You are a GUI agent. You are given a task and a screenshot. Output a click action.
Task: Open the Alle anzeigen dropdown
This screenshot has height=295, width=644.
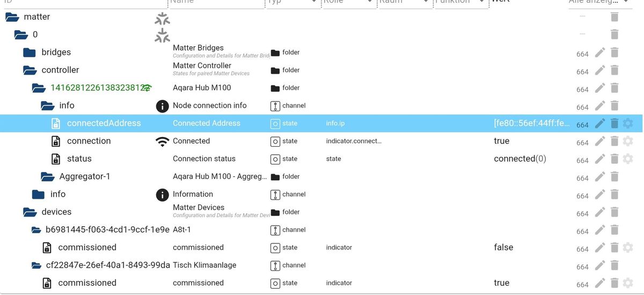pyautogui.click(x=625, y=2)
